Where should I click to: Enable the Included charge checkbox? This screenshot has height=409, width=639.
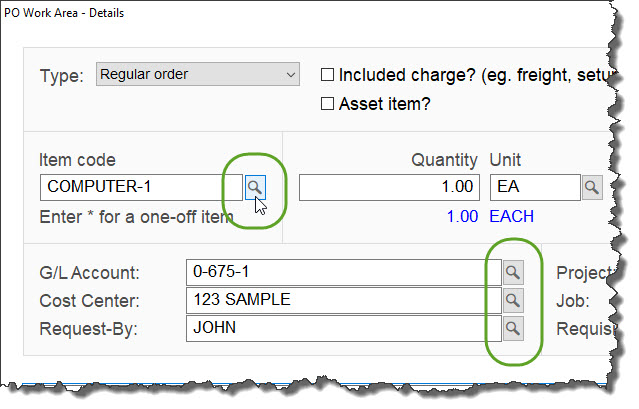[327, 75]
